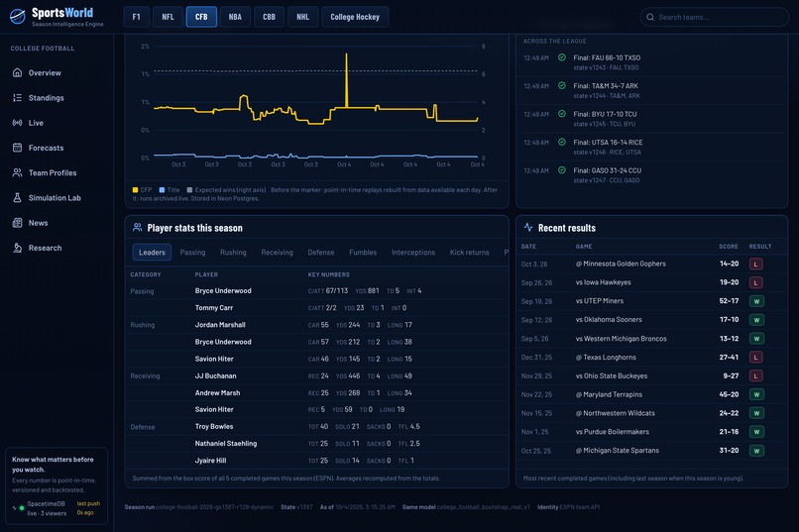Screen dimensions: 799x532
Task: Click check icon beside GASO 31-24 CCU
Action: [x=561, y=170]
